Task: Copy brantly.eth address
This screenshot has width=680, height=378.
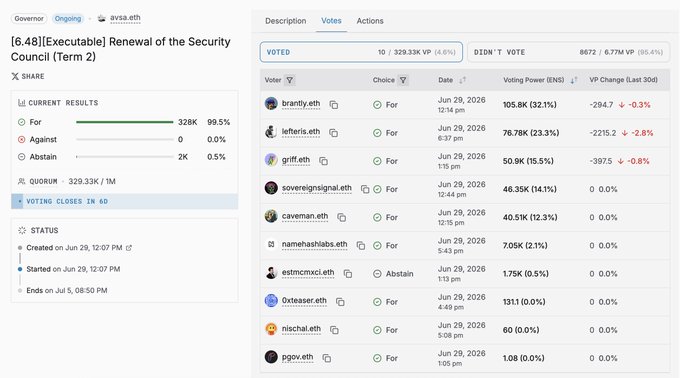Action: (x=333, y=105)
